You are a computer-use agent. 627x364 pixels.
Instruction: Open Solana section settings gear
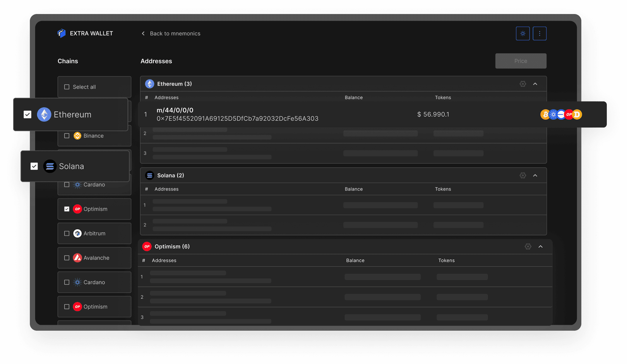(x=523, y=175)
